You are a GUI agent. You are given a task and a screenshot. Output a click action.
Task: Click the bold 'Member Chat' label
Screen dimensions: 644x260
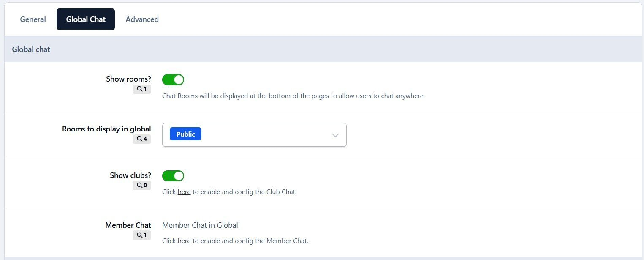(128, 225)
